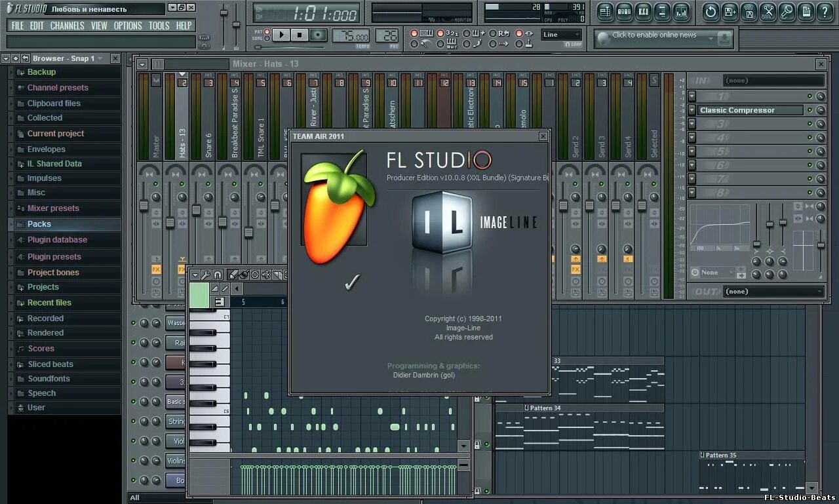Open the browser toolbar icon
The height and width of the screenshot is (504, 839).
pyautogui.click(x=663, y=11)
